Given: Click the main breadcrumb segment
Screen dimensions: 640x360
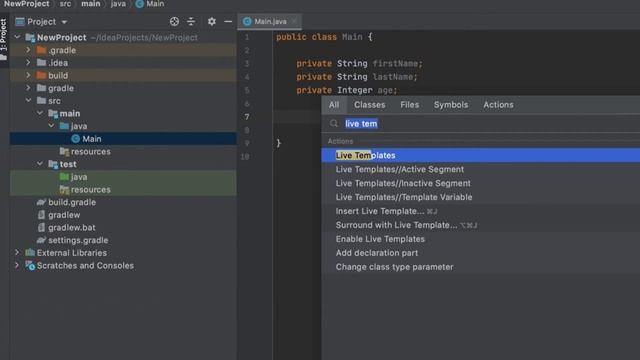Looking at the screenshot, I should pyautogui.click(x=91, y=4).
